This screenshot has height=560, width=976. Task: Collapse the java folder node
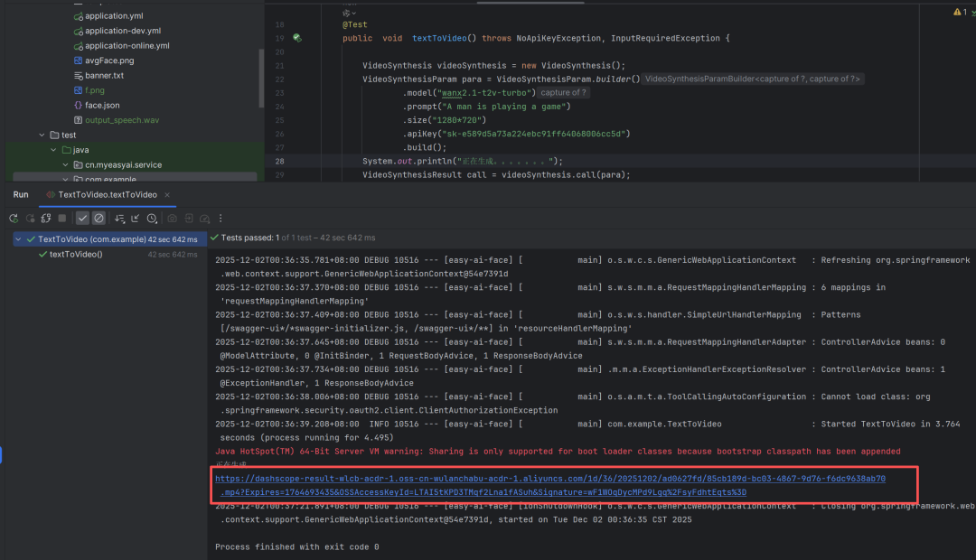point(53,150)
